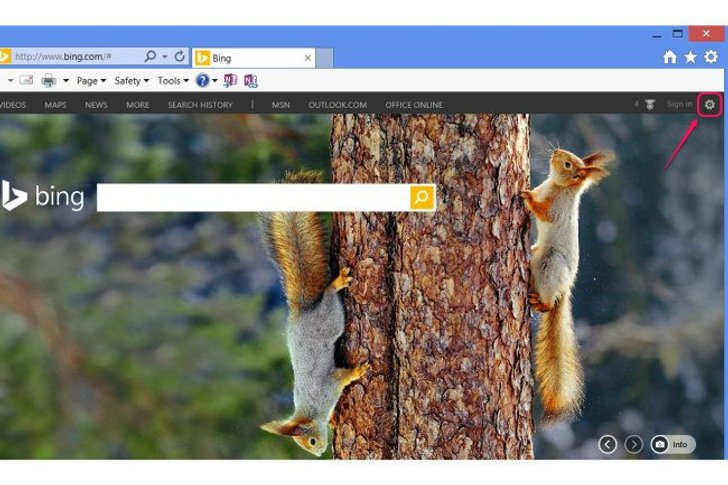This screenshot has width=728, height=485.
Task: Click Sign in on Bing
Action: click(679, 104)
